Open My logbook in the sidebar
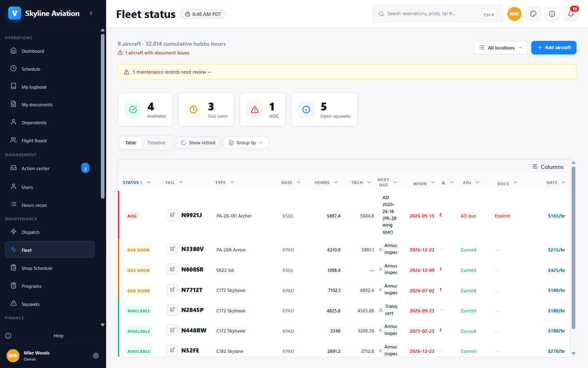Image resolution: width=588 pixels, height=368 pixels. pyautogui.click(x=50, y=87)
